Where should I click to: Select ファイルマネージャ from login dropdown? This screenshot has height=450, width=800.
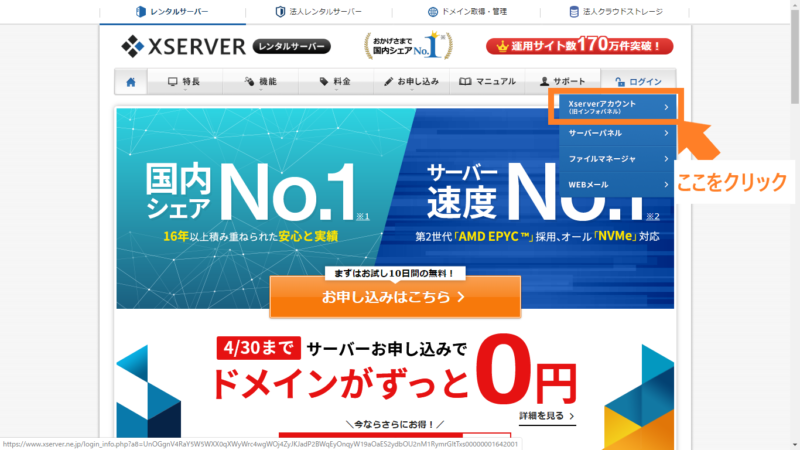(x=618, y=159)
